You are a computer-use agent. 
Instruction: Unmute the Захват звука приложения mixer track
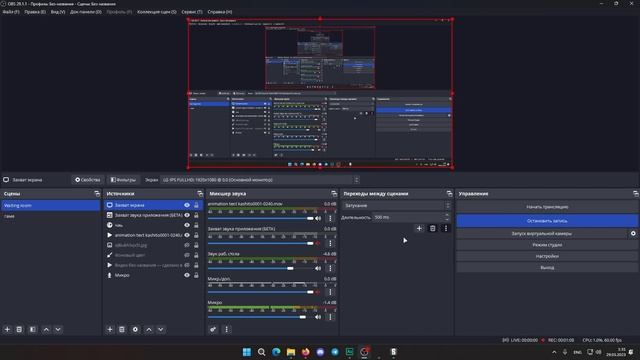pos(318,244)
